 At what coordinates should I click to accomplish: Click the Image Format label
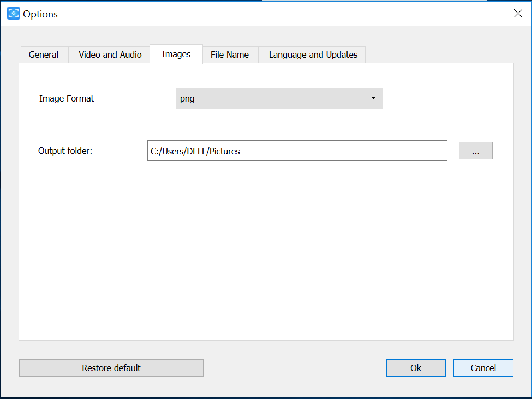(67, 99)
